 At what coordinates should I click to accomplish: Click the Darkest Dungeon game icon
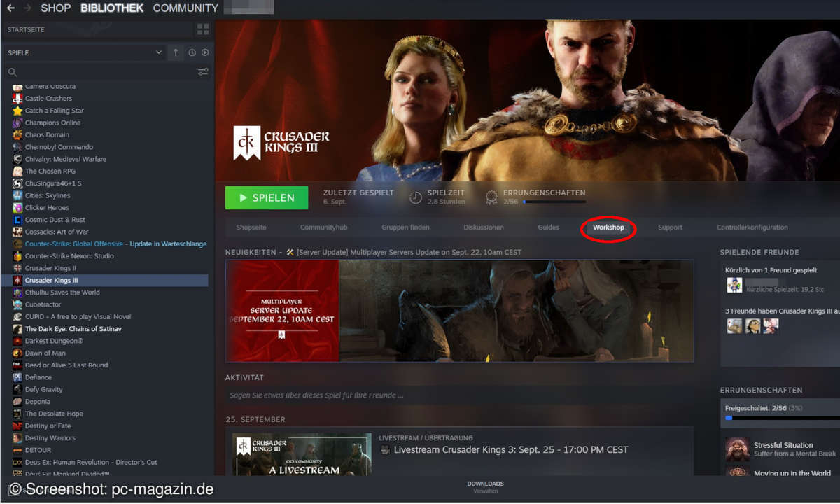pos(17,341)
